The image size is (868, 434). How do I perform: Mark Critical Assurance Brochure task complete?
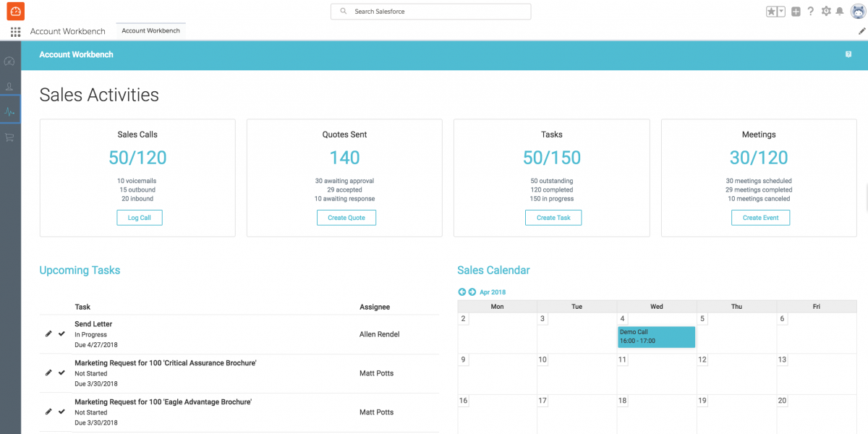pos(61,373)
